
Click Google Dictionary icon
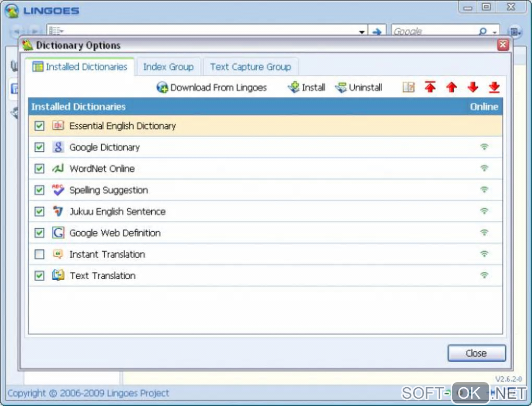(x=58, y=147)
